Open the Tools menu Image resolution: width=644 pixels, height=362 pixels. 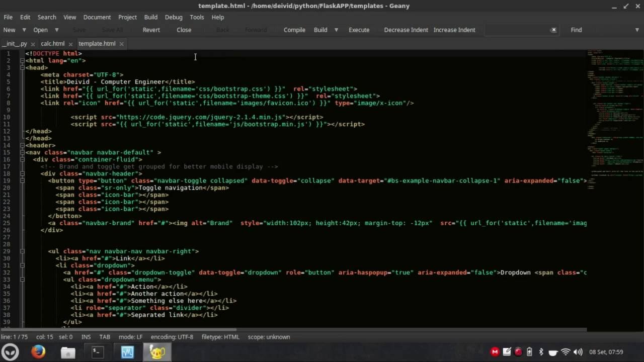197,17
